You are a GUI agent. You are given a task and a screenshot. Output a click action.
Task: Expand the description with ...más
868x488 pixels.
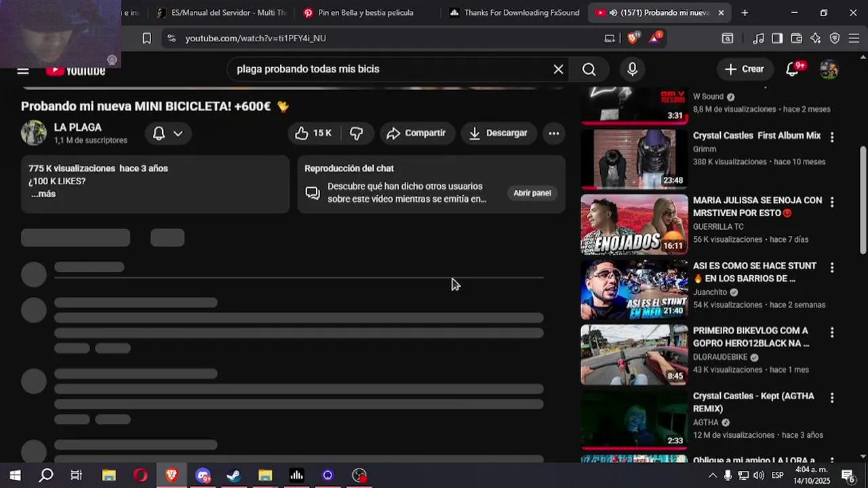(43, 194)
